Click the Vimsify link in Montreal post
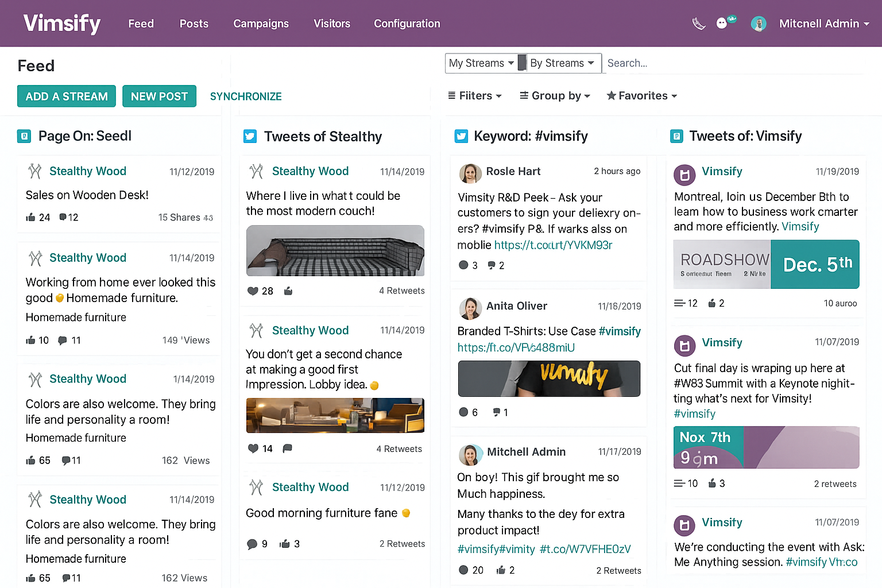 (x=800, y=226)
